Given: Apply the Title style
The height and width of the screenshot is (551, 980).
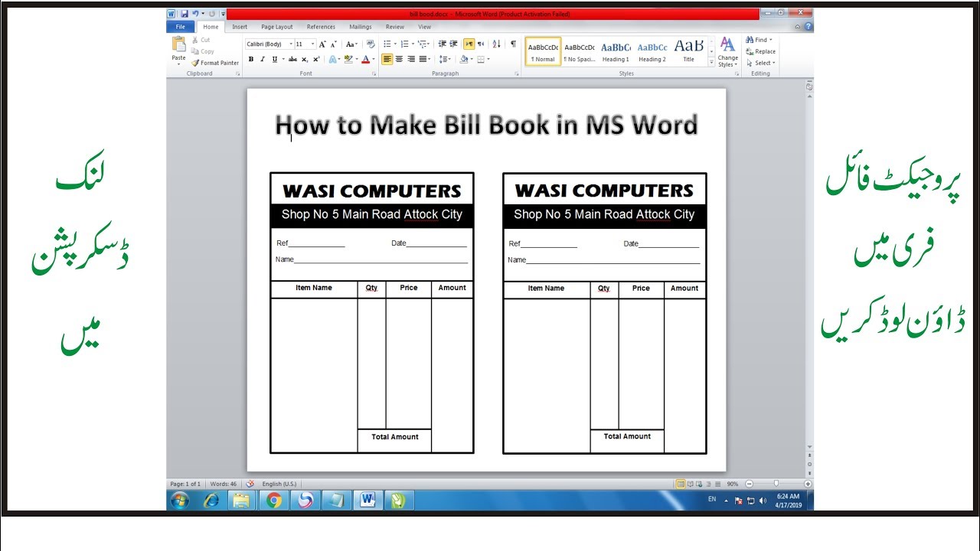Looking at the screenshot, I should 688,51.
